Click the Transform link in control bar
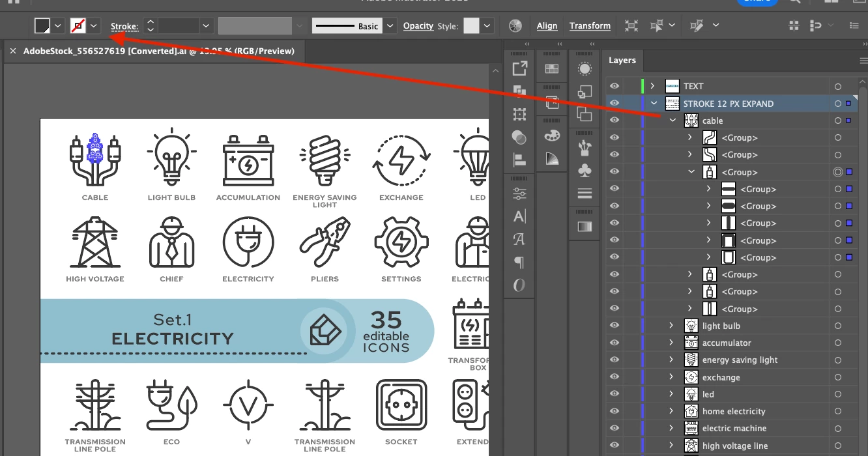This screenshot has width=868, height=456. 590,26
